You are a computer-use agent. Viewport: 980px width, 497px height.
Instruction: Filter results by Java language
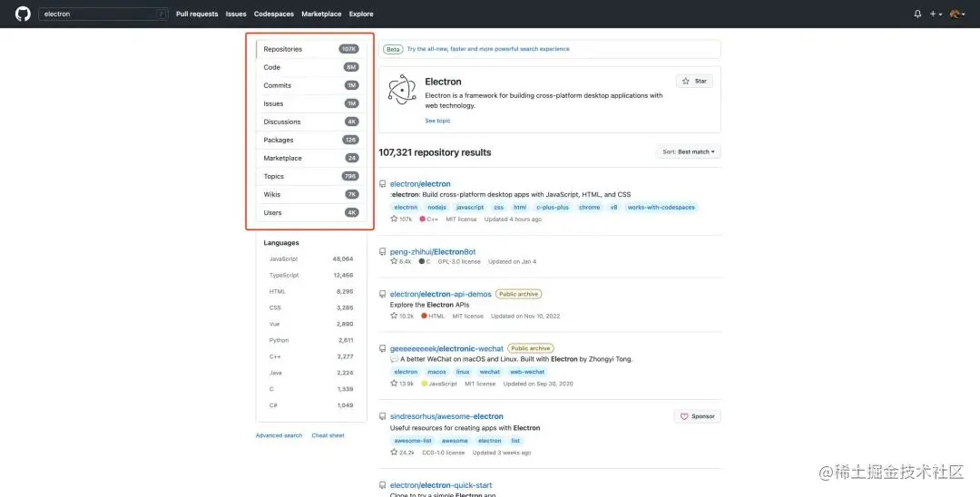(311, 373)
